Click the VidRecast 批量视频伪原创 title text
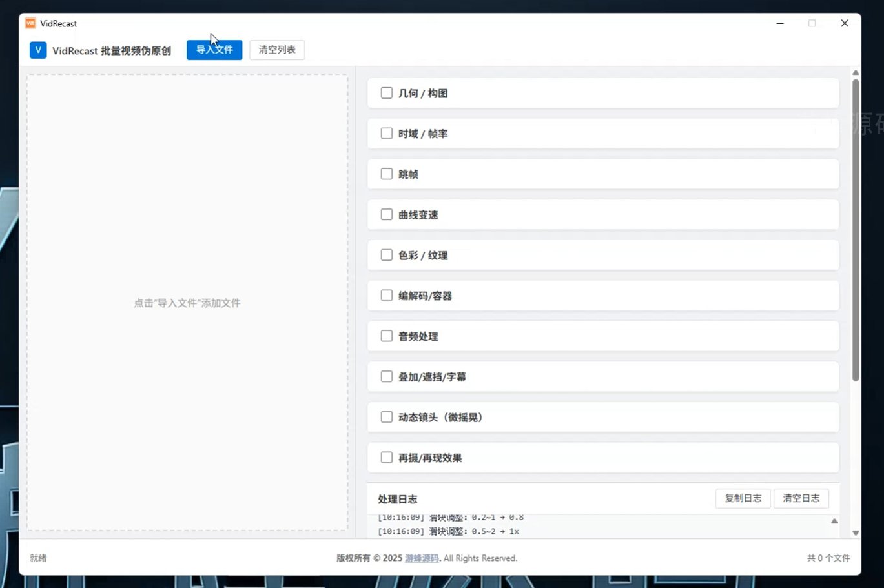The width and height of the screenshot is (884, 588). pos(112,50)
